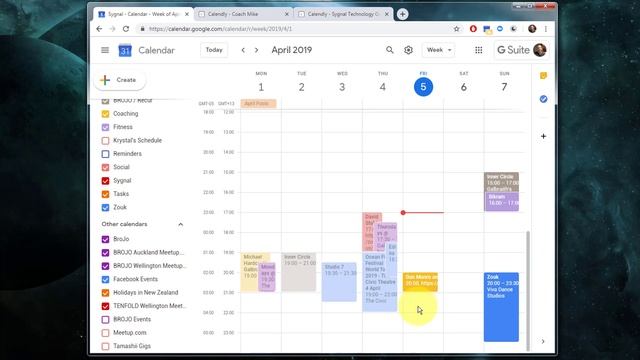Switch to Calendly - Sygnal Technology tab
The height and width of the screenshot is (360, 640).
[x=343, y=14]
